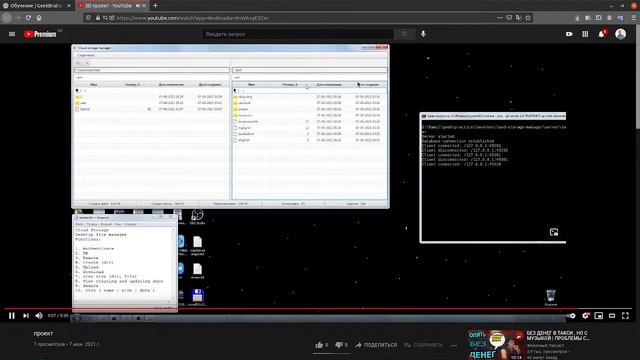Open the account avatar menu
The height and width of the screenshot is (360, 640).
(x=620, y=34)
